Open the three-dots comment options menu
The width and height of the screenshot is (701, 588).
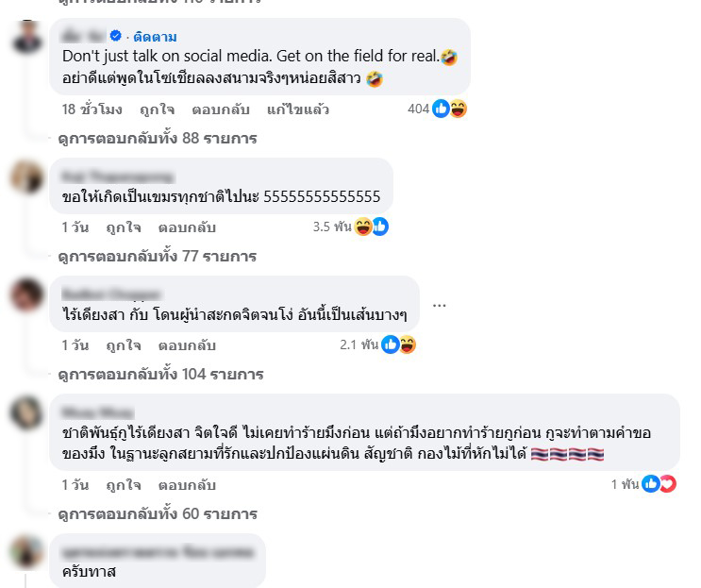tap(439, 306)
